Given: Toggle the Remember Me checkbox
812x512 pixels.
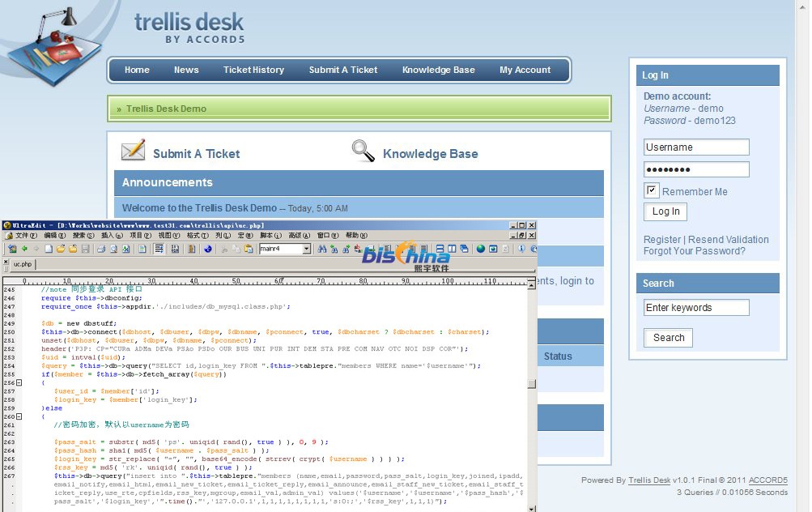Looking at the screenshot, I should click(x=652, y=190).
